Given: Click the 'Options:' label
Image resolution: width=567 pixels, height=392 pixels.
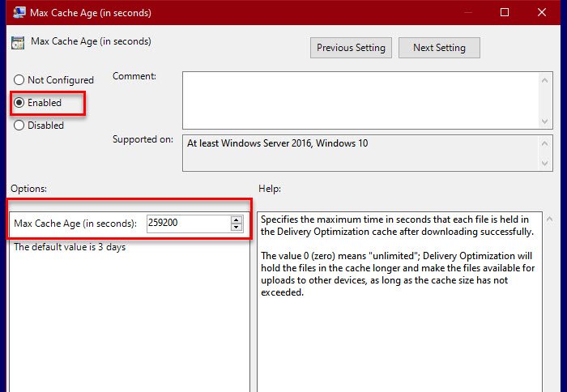Looking at the screenshot, I should (x=28, y=189).
